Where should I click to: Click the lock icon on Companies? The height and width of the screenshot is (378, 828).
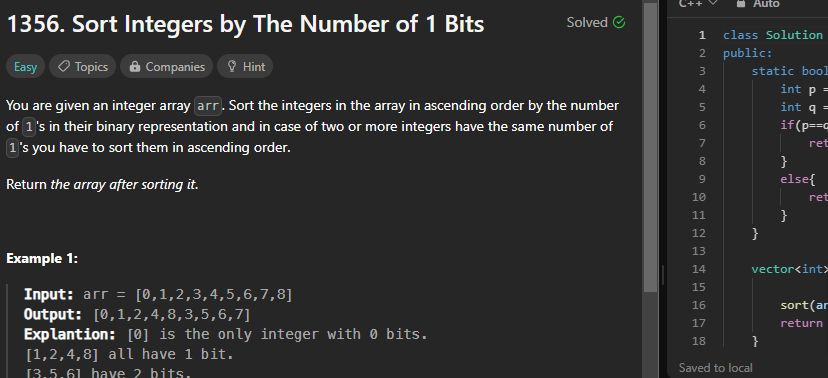coord(135,67)
